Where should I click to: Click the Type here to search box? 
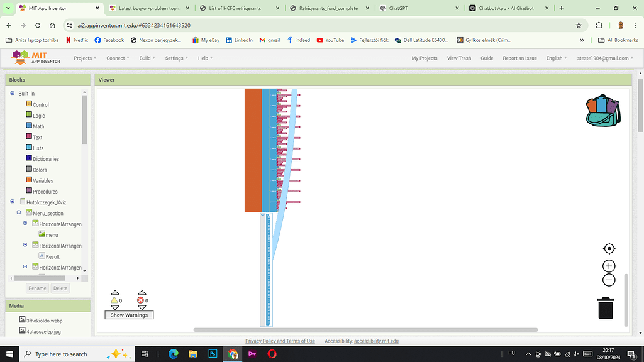(x=77, y=354)
